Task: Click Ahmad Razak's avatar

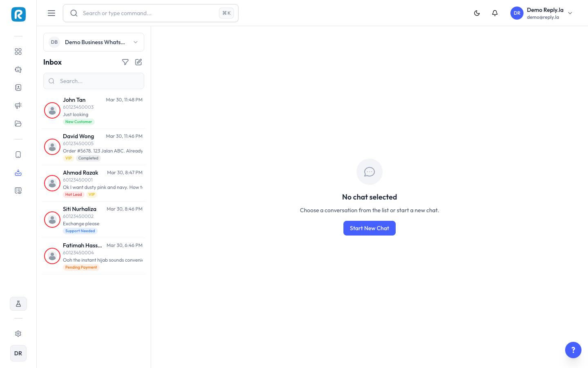Action: pos(52,183)
